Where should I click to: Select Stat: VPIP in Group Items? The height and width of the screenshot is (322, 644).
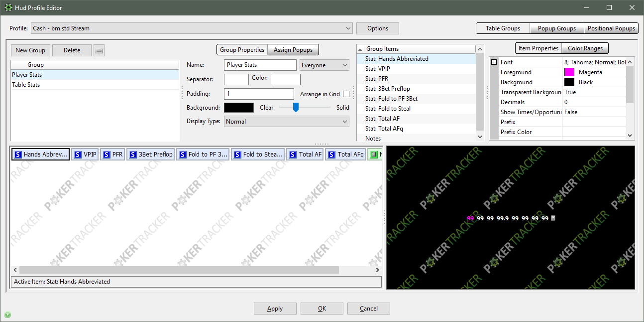tap(417, 69)
